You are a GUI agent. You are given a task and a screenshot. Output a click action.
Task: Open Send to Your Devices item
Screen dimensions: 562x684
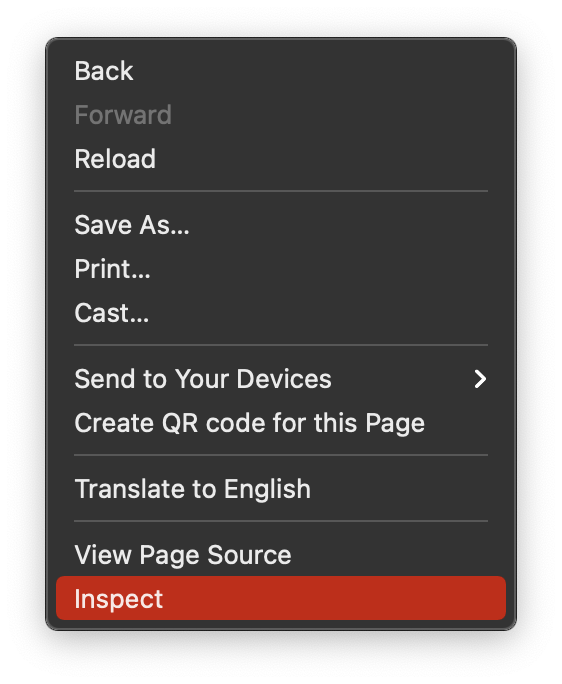coord(281,379)
